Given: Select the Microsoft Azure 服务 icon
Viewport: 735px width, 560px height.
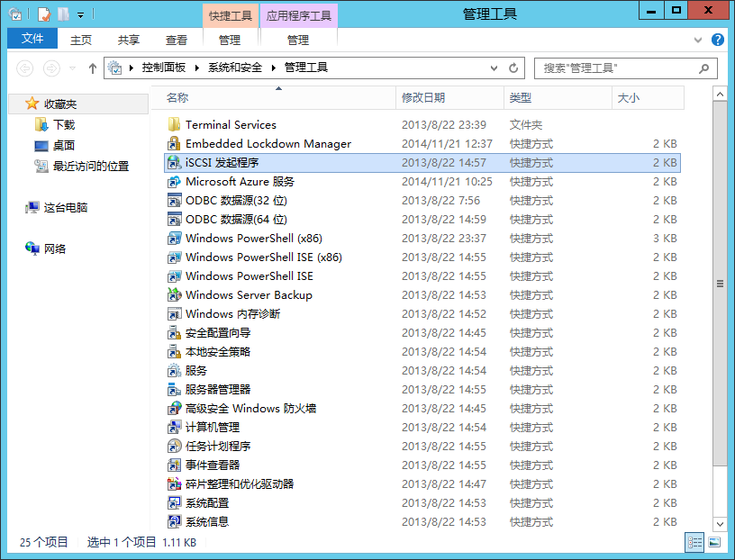Looking at the screenshot, I should click(174, 181).
